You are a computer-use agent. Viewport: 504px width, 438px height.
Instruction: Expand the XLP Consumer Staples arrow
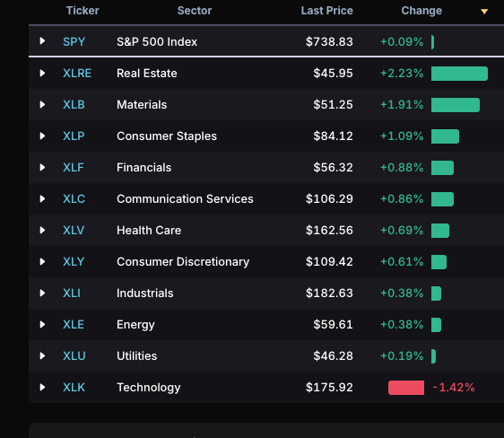coord(42,136)
